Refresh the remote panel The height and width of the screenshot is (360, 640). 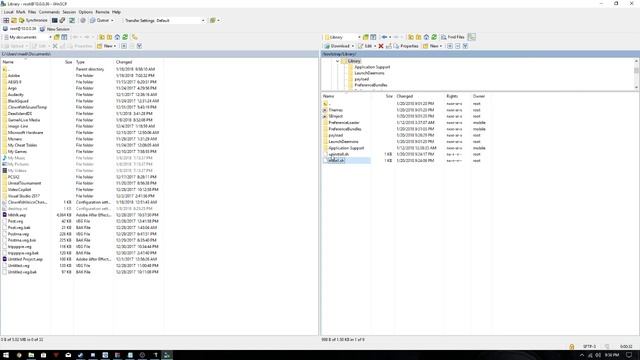(434, 37)
